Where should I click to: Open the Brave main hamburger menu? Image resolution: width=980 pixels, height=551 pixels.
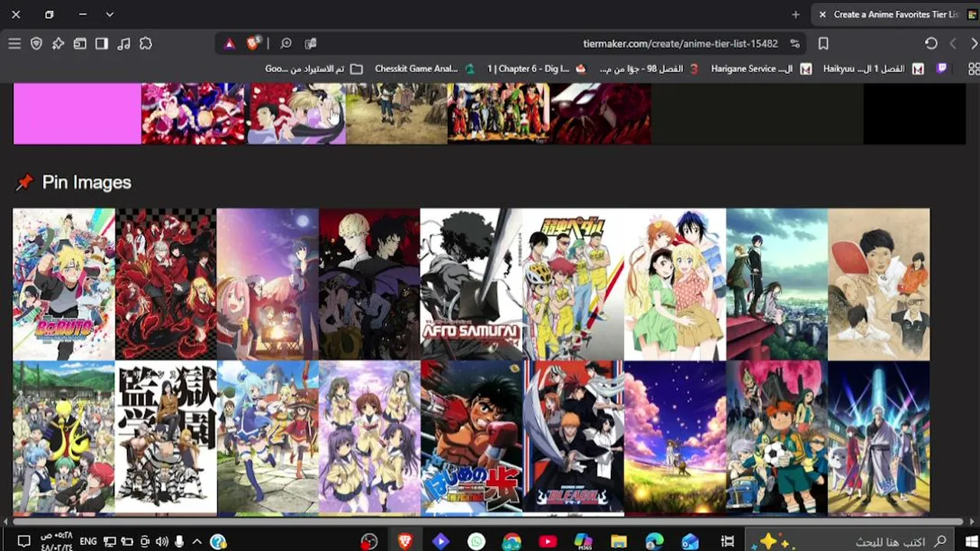(15, 44)
